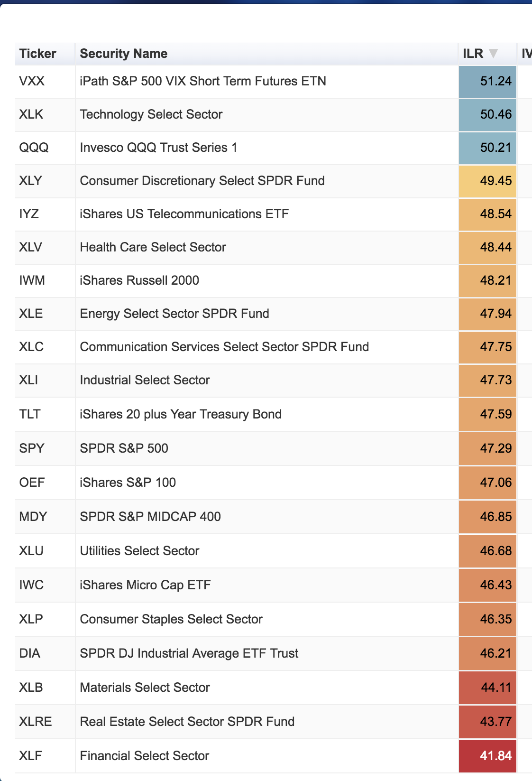The height and width of the screenshot is (781, 532).
Task: Click Materials Select Sector name
Action: click(145, 688)
